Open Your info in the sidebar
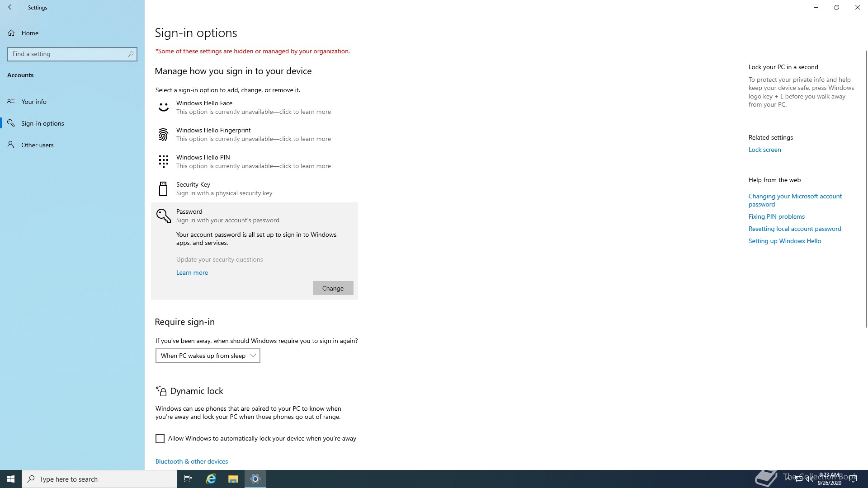This screenshot has height=488, width=868. (34, 102)
